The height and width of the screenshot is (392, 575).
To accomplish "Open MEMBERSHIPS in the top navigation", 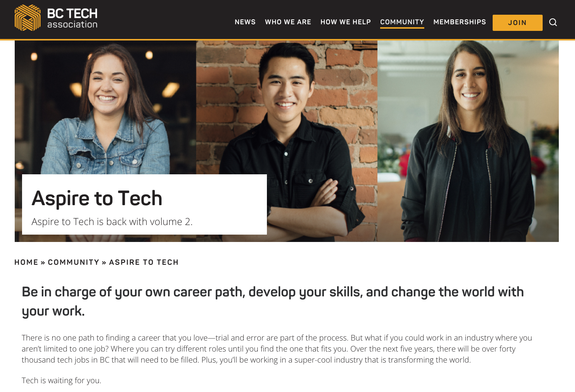I will [x=460, y=22].
